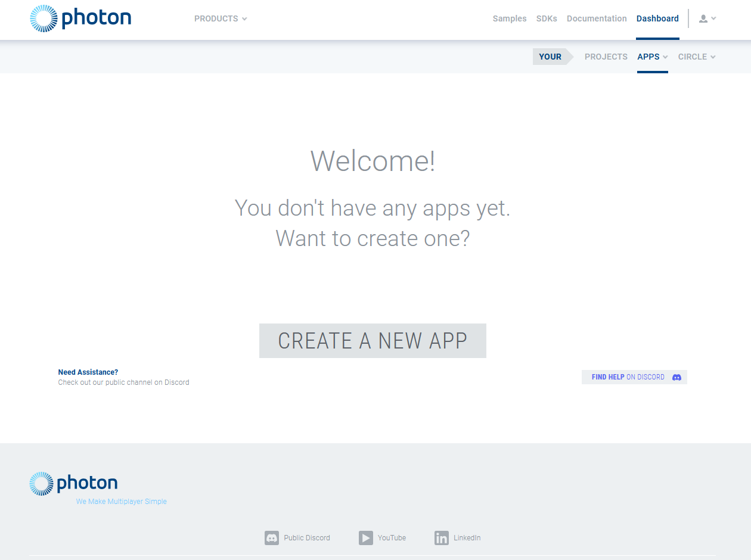Expand the CIRCLE dropdown chevron
Viewport: 751px width, 560px height.
[x=713, y=57]
